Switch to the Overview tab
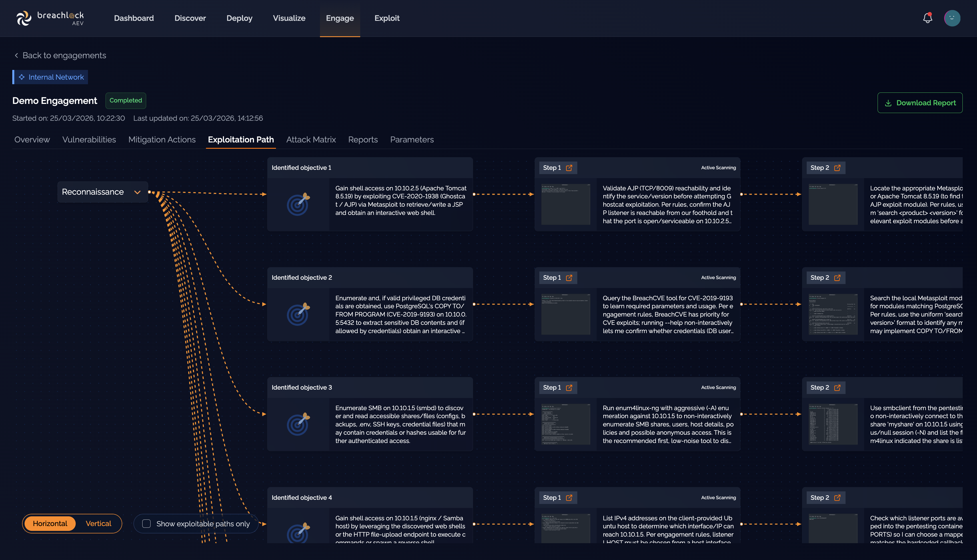 pos(32,140)
